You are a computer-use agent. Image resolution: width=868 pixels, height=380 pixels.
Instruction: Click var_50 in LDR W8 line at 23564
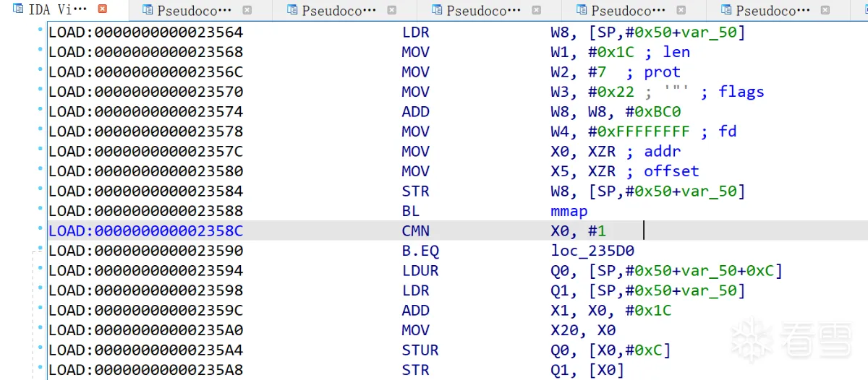[710, 32]
